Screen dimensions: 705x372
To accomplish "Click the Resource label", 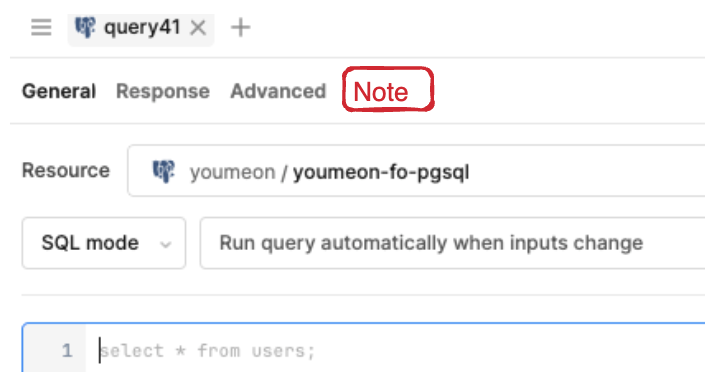I will coord(66,170).
